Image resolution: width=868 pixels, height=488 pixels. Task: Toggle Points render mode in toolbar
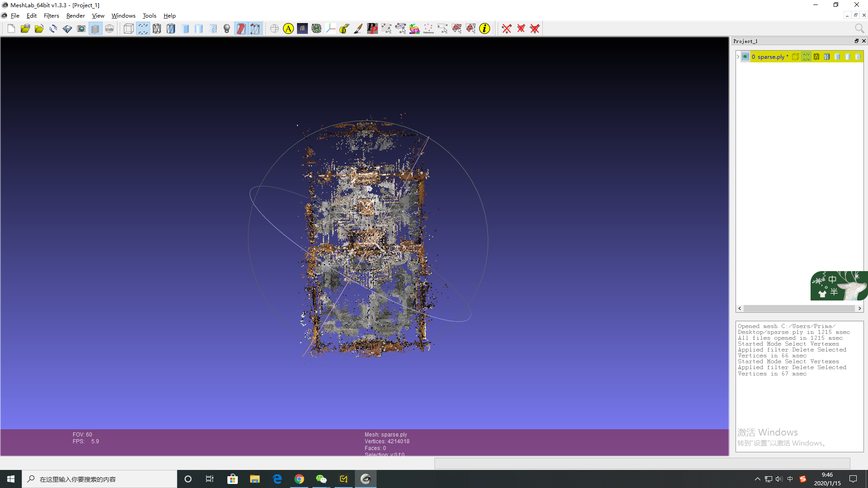143,29
